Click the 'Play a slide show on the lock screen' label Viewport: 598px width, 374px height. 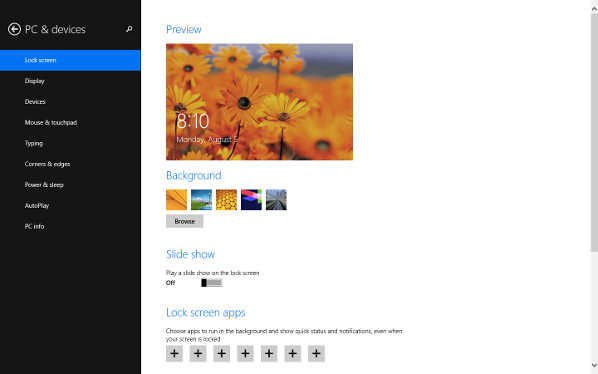212,273
